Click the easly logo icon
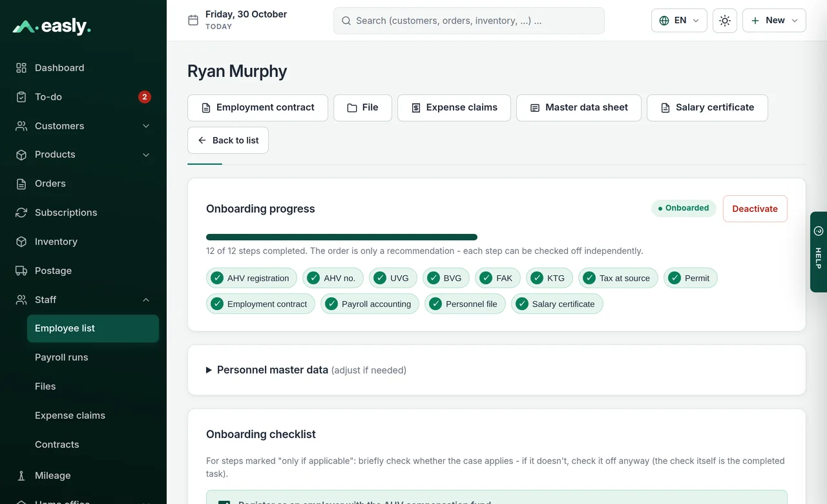 point(25,26)
